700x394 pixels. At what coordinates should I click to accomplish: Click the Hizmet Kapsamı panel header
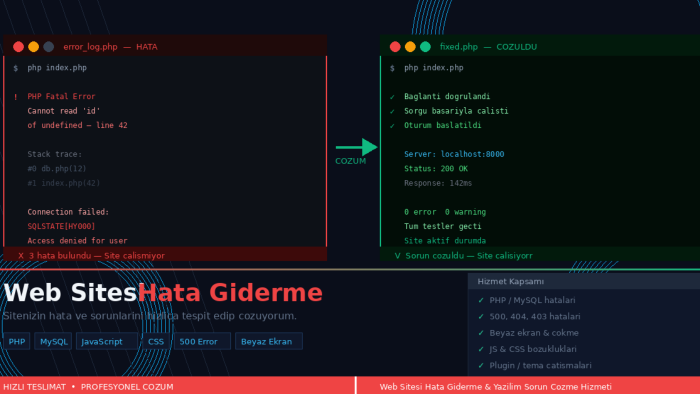click(x=584, y=282)
